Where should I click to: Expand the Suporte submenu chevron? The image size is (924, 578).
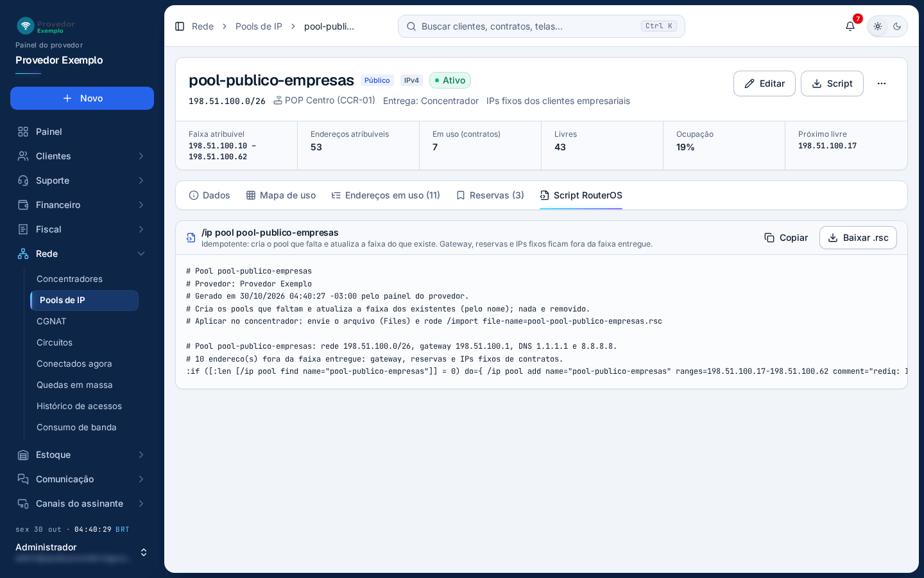point(141,180)
